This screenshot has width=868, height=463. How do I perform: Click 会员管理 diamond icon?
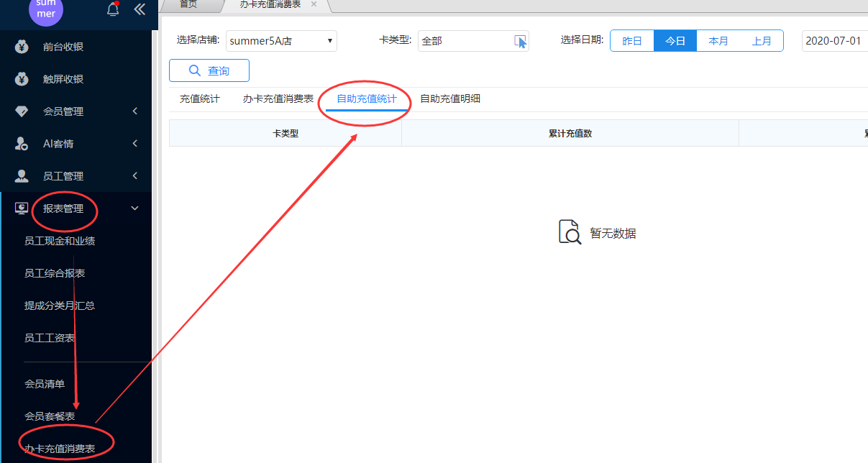point(22,112)
